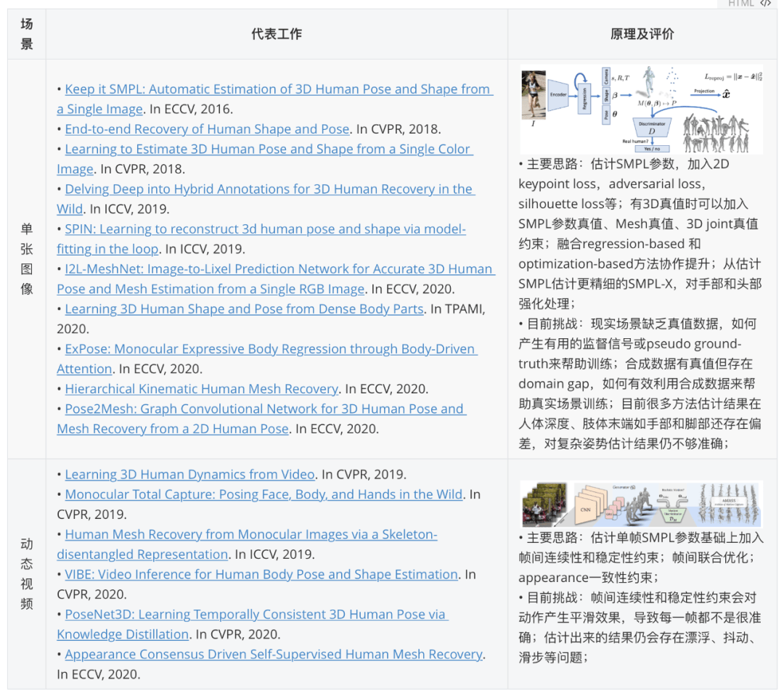This screenshot has height=696, width=784.
Task: Select the '场景' column header
Action: pyautogui.click(x=27, y=34)
